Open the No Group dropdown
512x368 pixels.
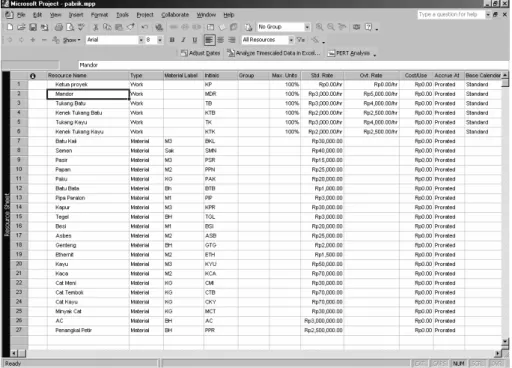click(307, 27)
